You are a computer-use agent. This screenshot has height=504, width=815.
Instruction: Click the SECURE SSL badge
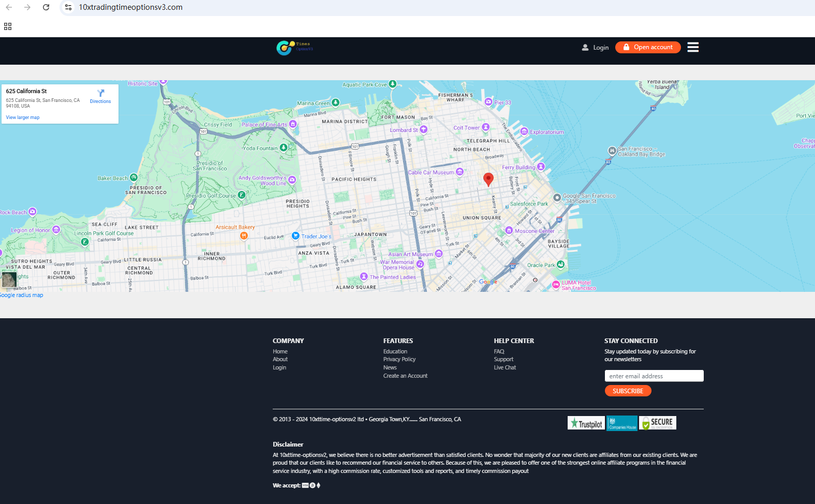[x=658, y=423]
